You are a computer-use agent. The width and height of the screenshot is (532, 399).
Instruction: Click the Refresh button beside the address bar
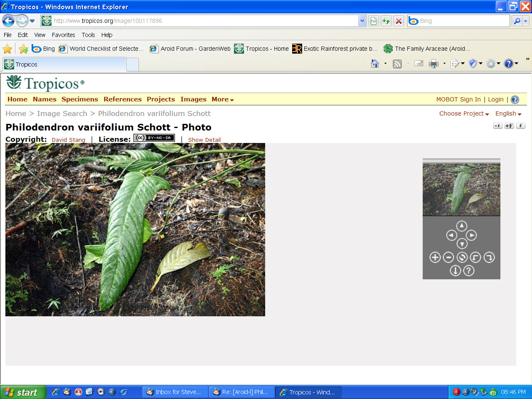click(x=386, y=21)
